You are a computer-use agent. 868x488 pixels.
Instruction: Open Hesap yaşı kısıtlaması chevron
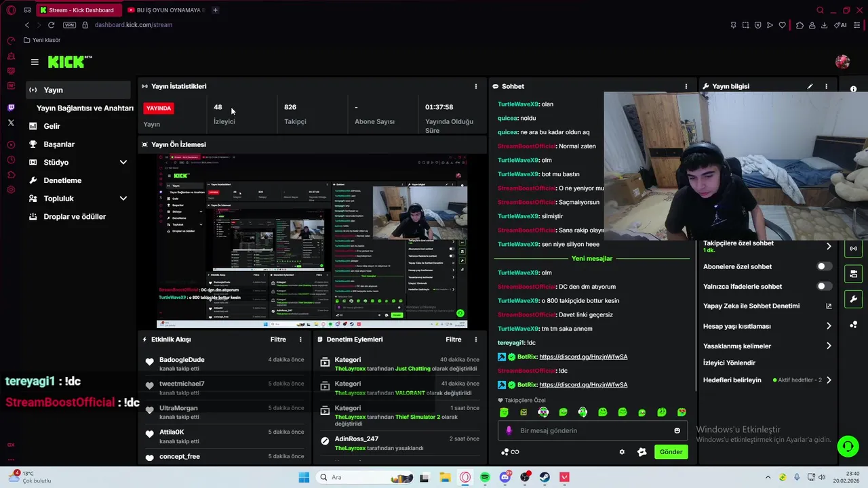click(828, 326)
